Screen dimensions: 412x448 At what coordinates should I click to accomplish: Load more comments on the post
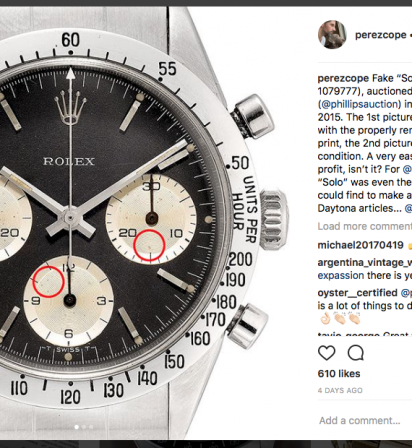(365, 226)
